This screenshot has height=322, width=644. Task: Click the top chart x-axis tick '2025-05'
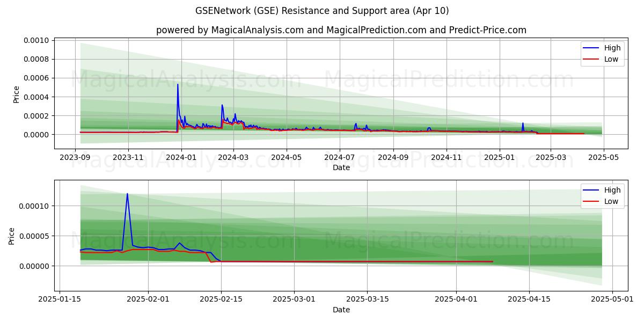pos(603,157)
